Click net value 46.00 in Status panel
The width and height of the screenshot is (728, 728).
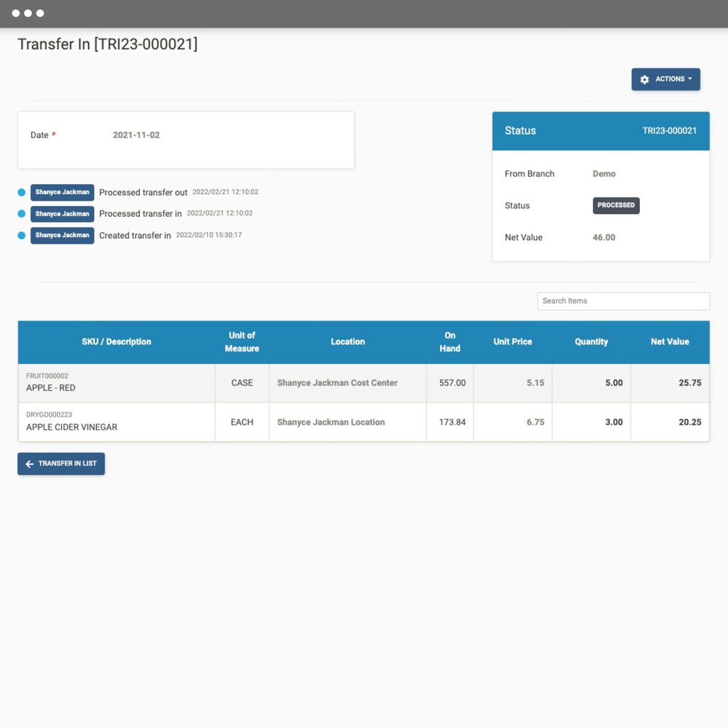pyautogui.click(x=604, y=237)
